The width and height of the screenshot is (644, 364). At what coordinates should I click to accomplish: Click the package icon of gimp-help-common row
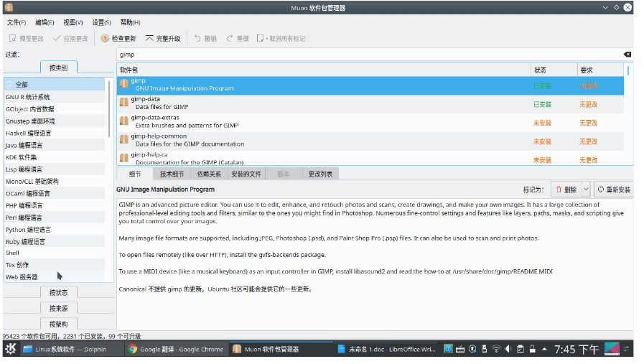(124, 140)
